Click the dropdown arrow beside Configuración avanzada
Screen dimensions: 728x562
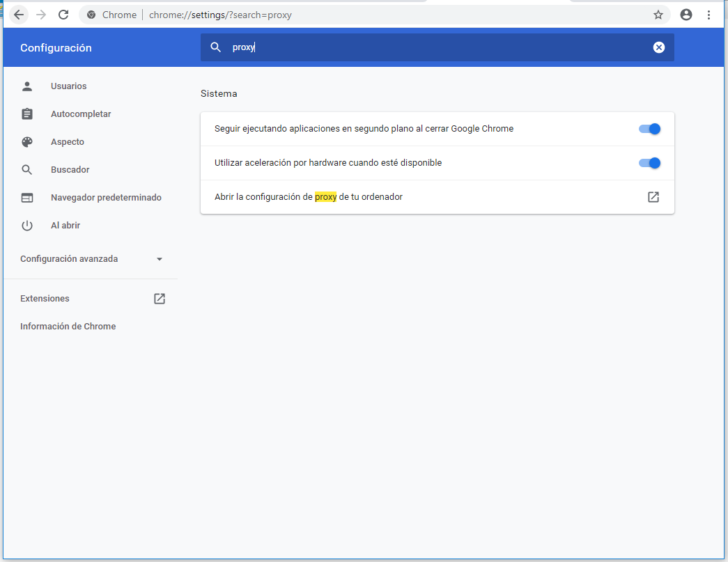point(160,259)
